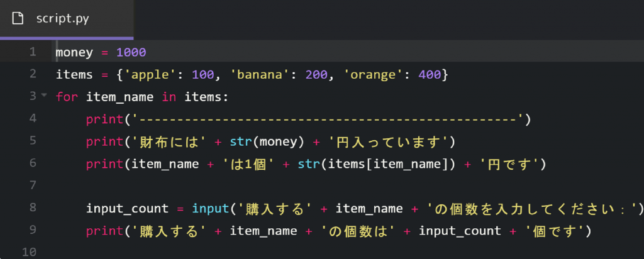Click line number 8 in the gutter

[x=33, y=207]
